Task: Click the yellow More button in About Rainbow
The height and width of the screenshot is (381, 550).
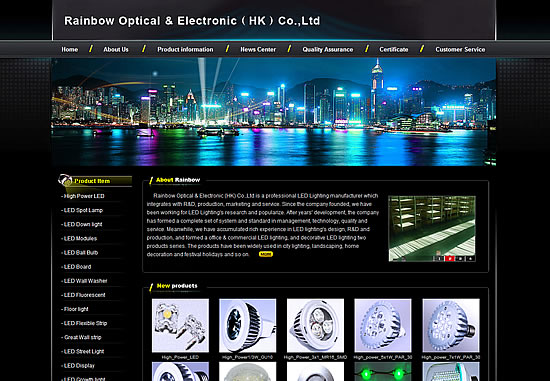Action: pos(266,254)
